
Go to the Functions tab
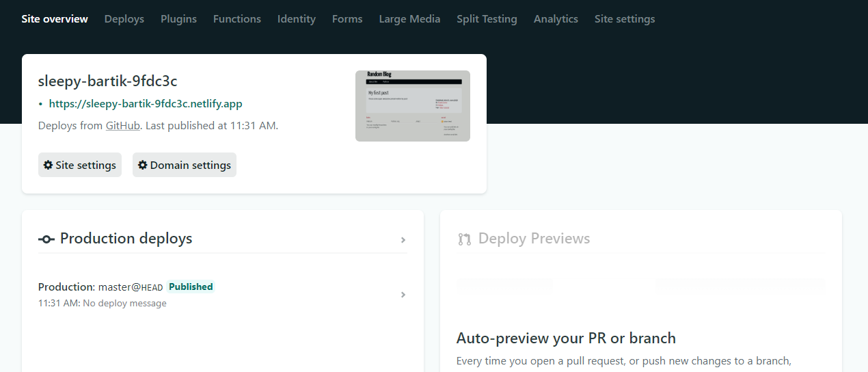pyautogui.click(x=237, y=19)
